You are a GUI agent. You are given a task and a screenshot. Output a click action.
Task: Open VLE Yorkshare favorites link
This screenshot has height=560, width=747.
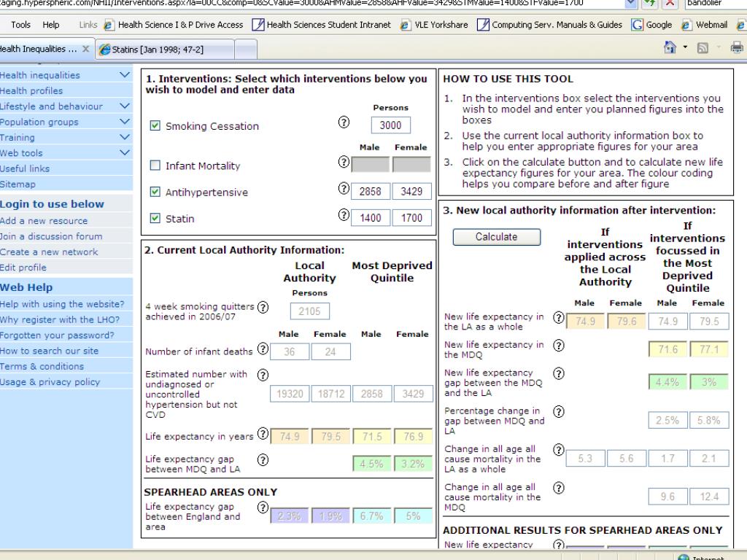pyautogui.click(x=433, y=25)
